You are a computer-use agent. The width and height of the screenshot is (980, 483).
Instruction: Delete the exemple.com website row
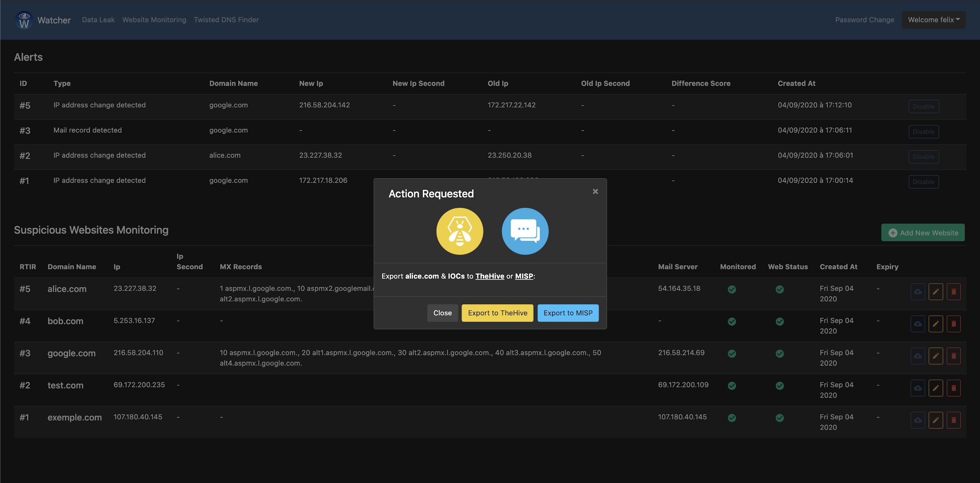coord(953,420)
